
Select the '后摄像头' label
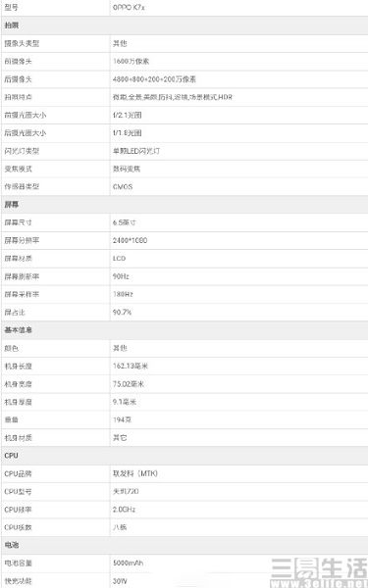coord(18,79)
